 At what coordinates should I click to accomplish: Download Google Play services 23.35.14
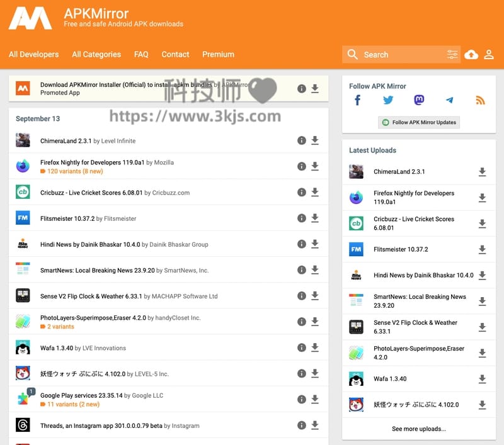tap(315, 400)
